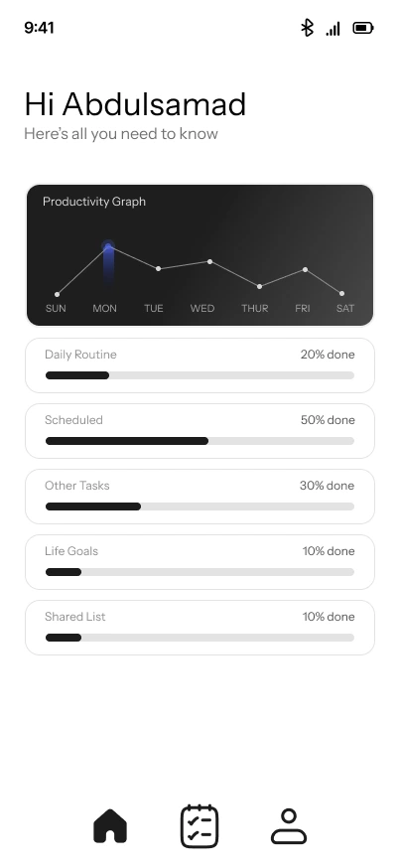Click the THUR label on graph

coord(254,308)
